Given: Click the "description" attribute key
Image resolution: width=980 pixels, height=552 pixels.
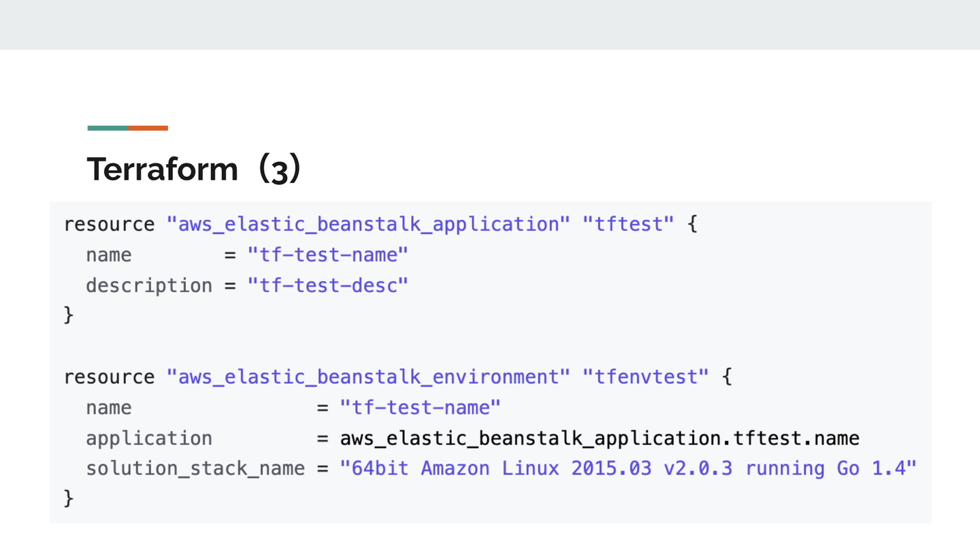Looking at the screenshot, I should click(149, 285).
